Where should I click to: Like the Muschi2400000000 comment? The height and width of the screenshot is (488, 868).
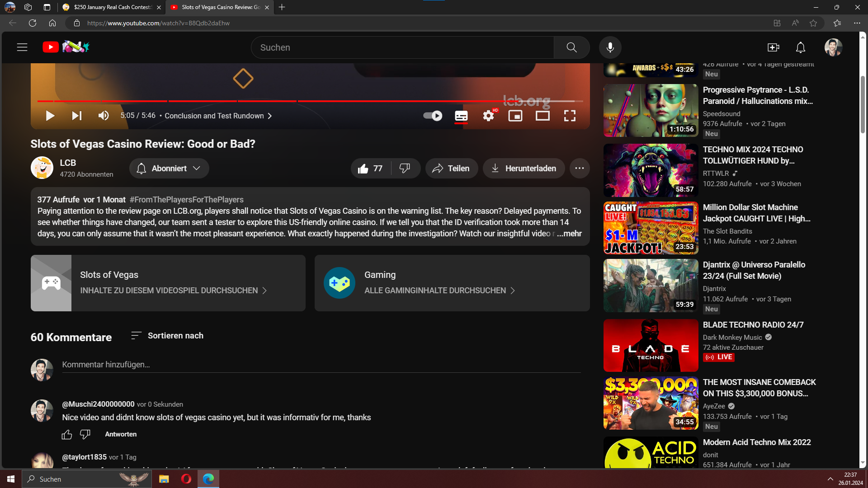pyautogui.click(x=67, y=434)
